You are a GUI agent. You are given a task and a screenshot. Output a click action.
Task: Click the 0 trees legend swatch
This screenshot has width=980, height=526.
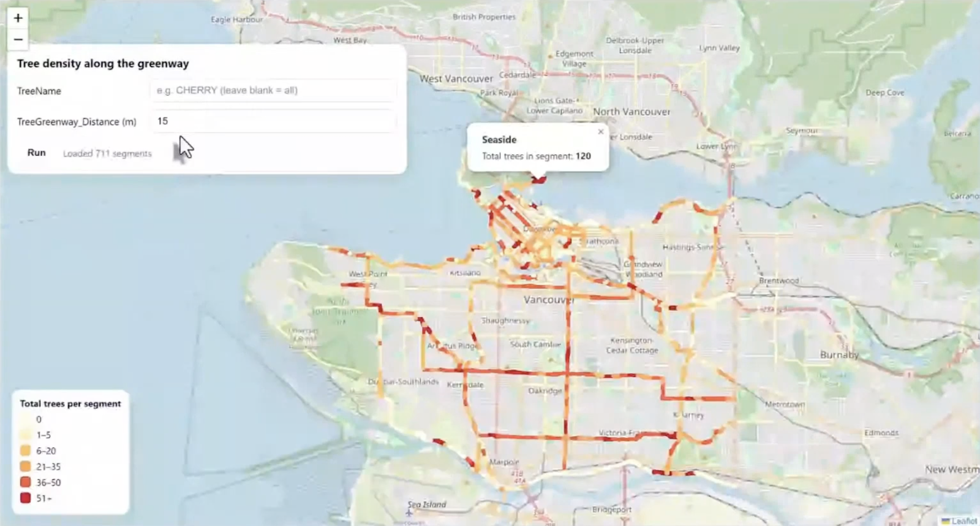(x=25, y=419)
